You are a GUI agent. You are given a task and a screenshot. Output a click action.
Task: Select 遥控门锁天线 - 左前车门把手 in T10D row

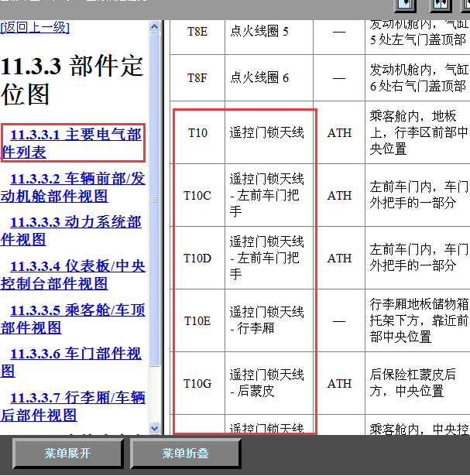tap(269, 258)
